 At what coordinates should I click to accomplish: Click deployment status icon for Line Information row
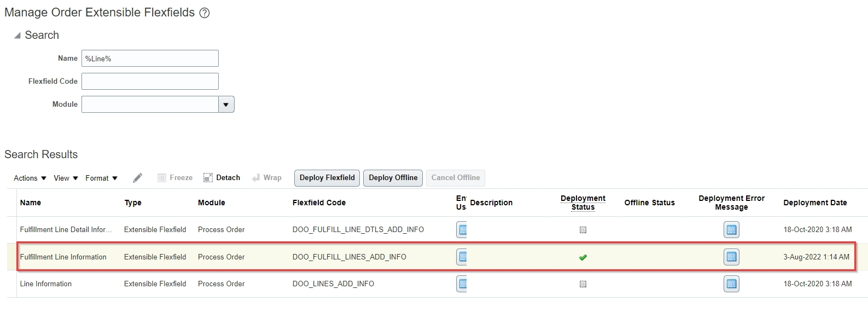583,284
